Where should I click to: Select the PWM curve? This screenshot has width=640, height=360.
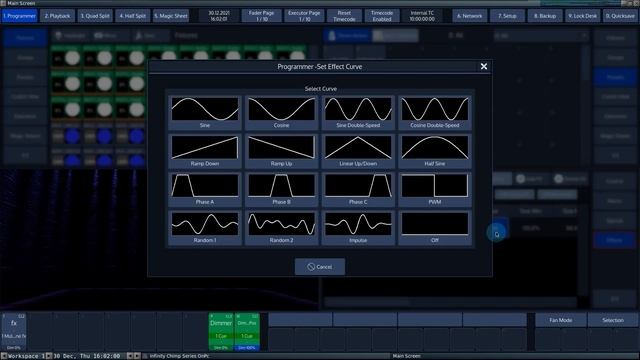point(435,189)
